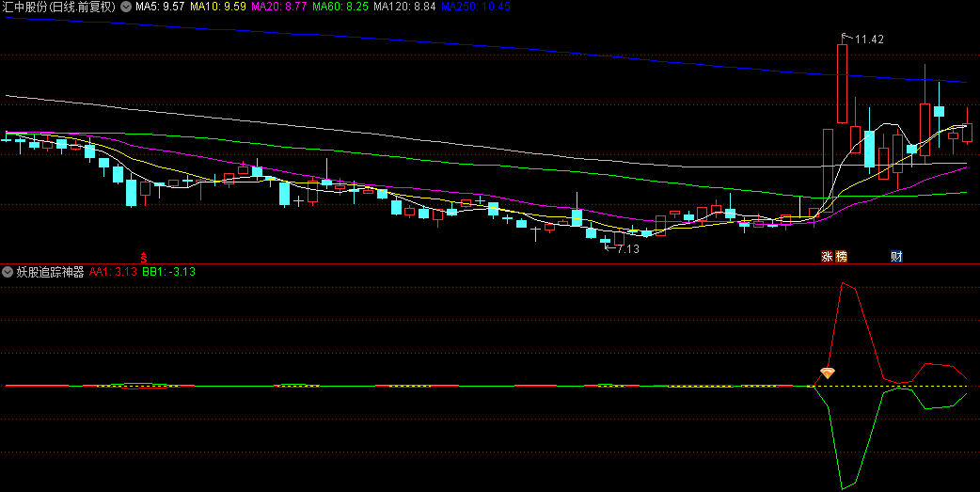Click the MA10: 9.59 label
The image size is (980, 492).
click(218, 7)
